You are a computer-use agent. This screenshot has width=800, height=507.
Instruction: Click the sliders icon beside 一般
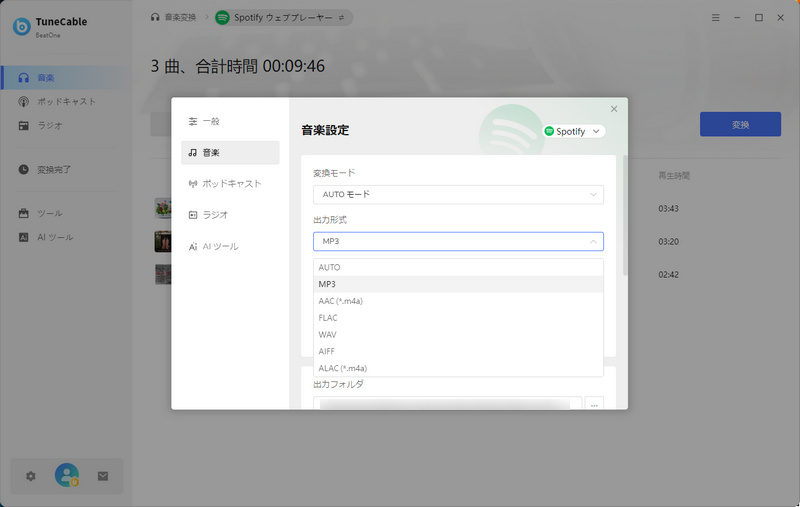[x=193, y=121]
